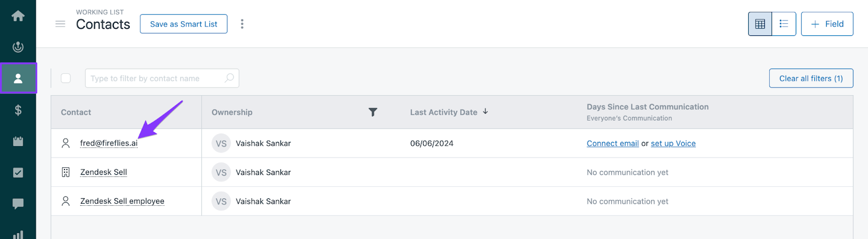Viewport: 868px width, 239px height.
Task: Expand the hamburger list menu
Action: pyautogui.click(x=60, y=24)
